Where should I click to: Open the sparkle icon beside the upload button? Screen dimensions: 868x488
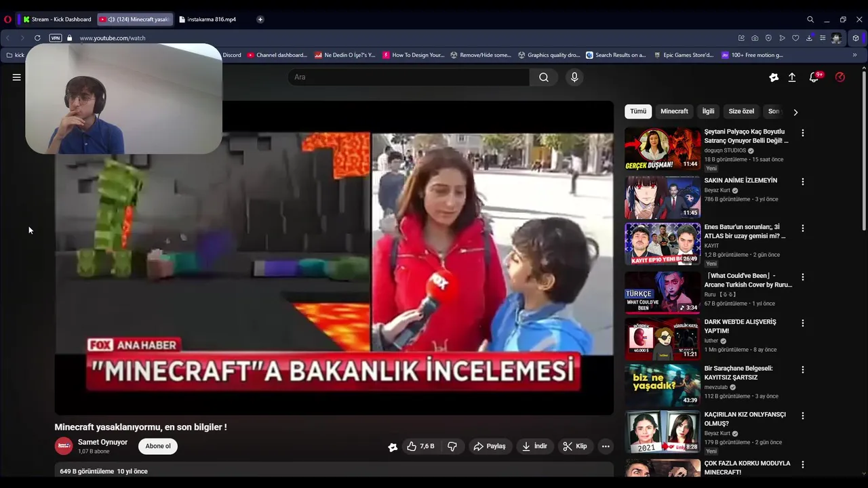point(774,77)
